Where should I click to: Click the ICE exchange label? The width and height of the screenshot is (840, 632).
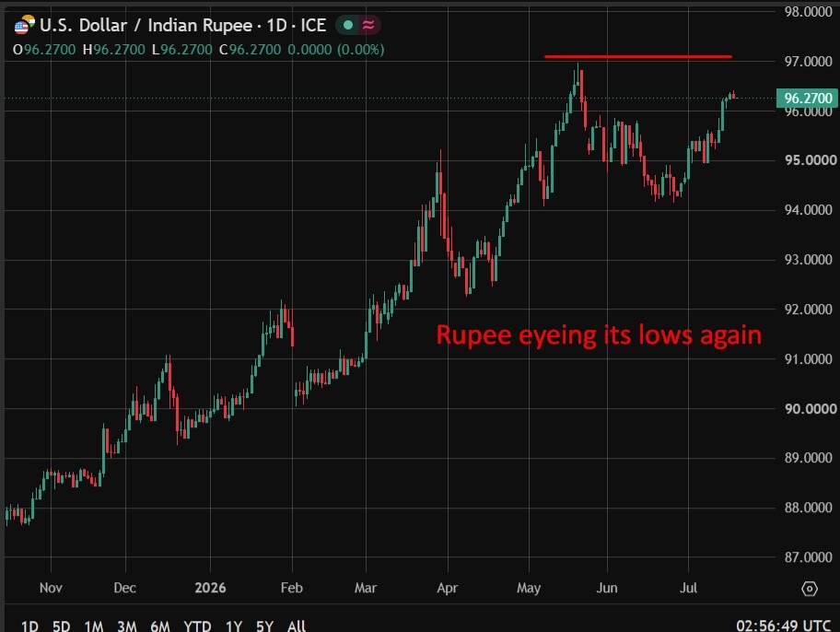(313, 25)
